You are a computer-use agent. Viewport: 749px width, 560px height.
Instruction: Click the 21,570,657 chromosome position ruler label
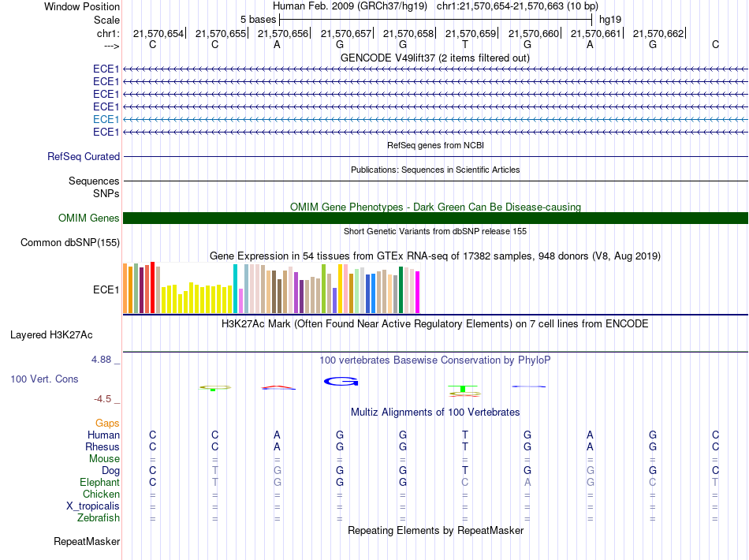(x=346, y=33)
